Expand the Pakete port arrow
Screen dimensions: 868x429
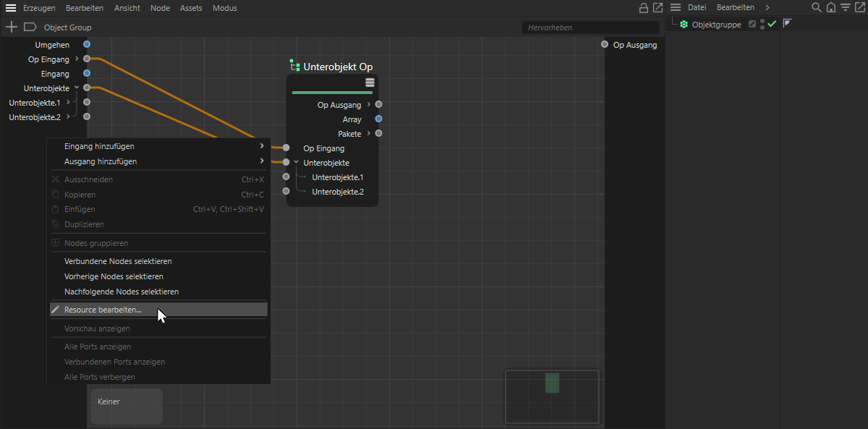(x=369, y=133)
